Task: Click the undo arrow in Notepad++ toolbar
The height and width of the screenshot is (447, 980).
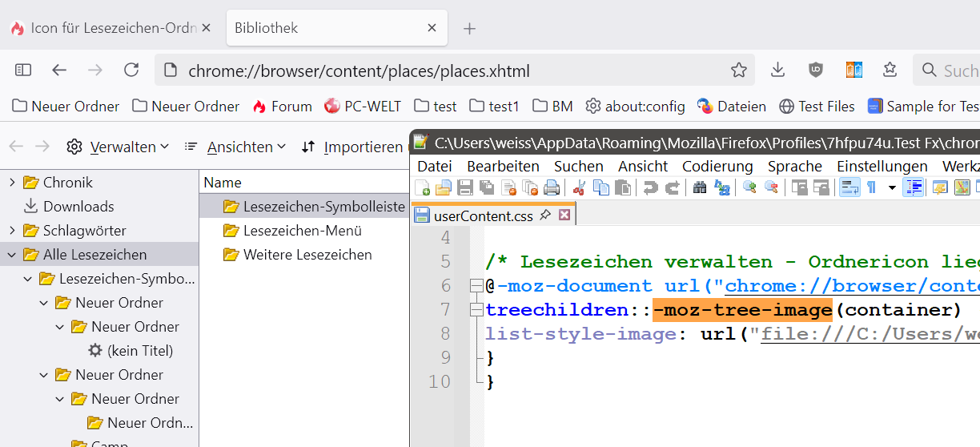Action: click(x=650, y=188)
